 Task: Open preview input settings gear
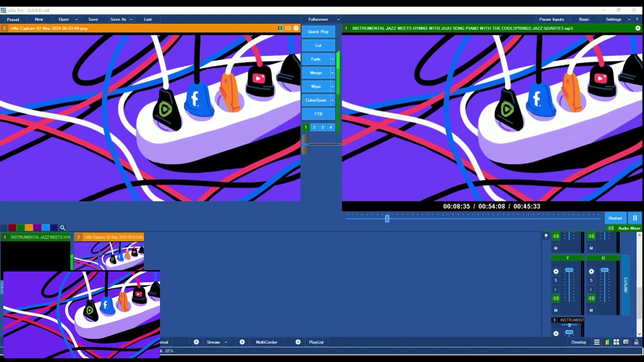pyautogui.click(x=296, y=28)
